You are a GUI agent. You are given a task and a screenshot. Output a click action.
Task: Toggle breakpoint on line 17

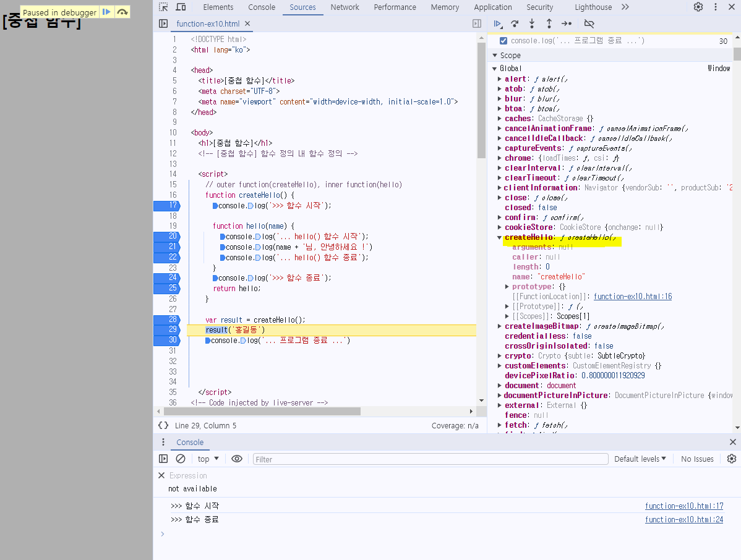(x=167, y=205)
